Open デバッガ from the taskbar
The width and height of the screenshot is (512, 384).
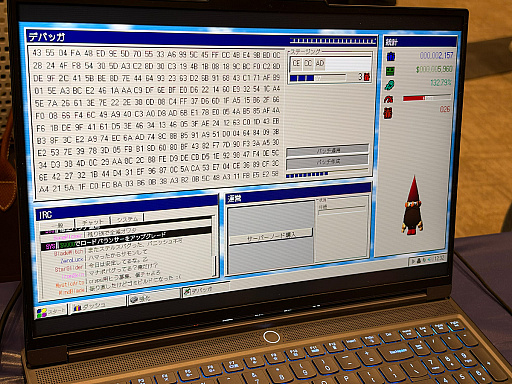[206, 290]
